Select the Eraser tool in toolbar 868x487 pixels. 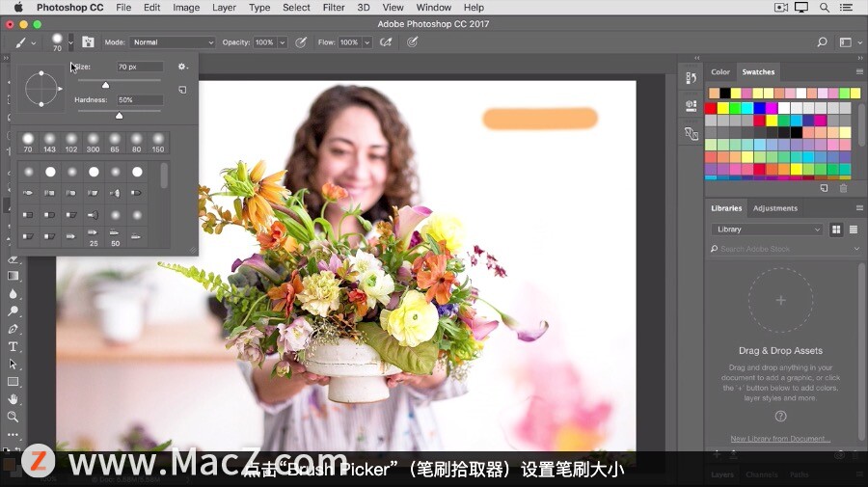[14, 259]
